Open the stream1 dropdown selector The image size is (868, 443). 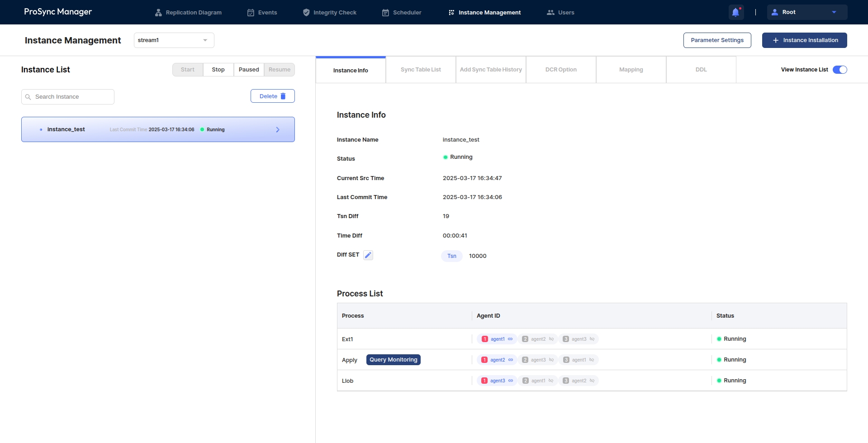(174, 40)
